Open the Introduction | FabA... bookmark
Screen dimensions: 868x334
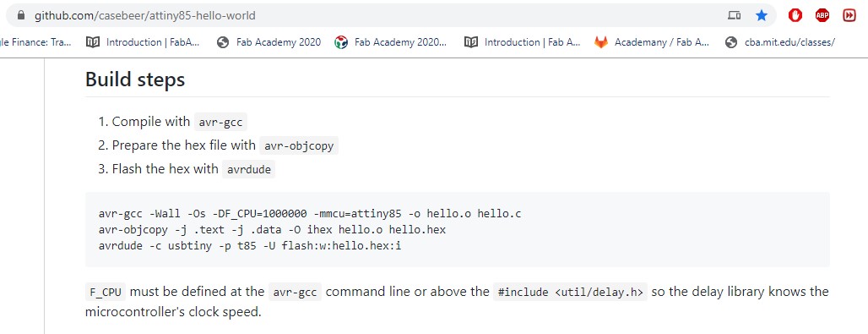[x=143, y=42]
